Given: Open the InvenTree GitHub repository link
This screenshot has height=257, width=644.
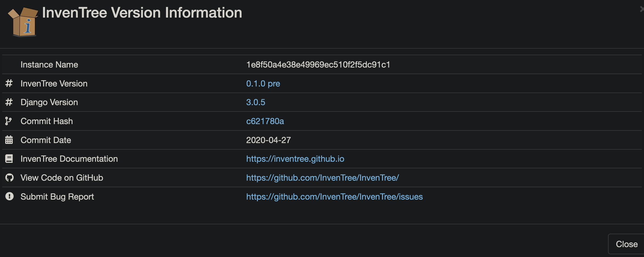Looking at the screenshot, I should 323,178.
